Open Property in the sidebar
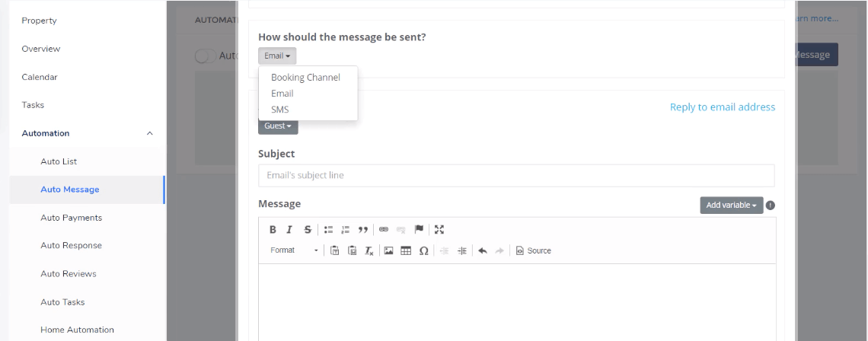The width and height of the screenshot is (868, 341). 40,21
